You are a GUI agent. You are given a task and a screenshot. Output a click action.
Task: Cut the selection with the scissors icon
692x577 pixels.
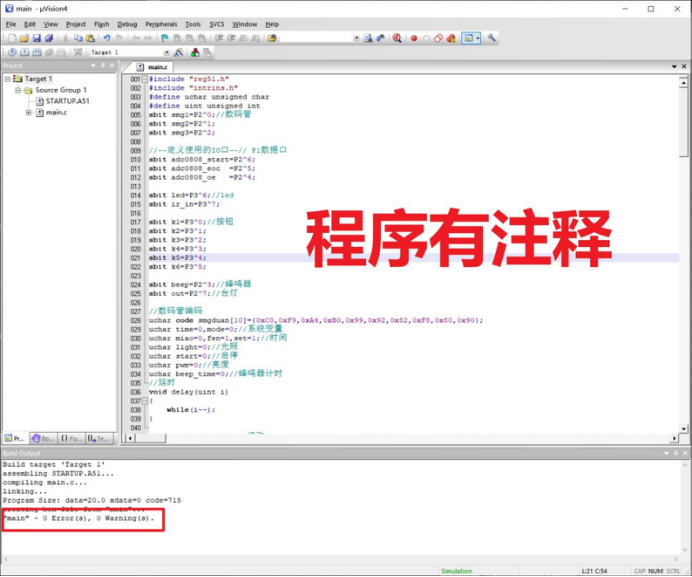[65, 38]
